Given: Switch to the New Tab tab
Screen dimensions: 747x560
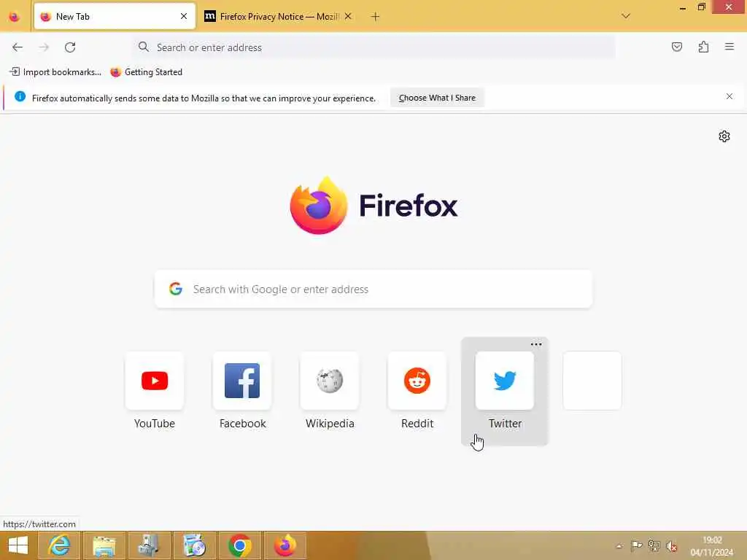Looking at the screenshot, I should (x=115, y=16).
